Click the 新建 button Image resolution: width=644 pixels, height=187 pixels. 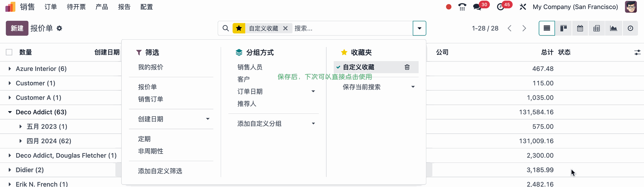pos(17,28)
